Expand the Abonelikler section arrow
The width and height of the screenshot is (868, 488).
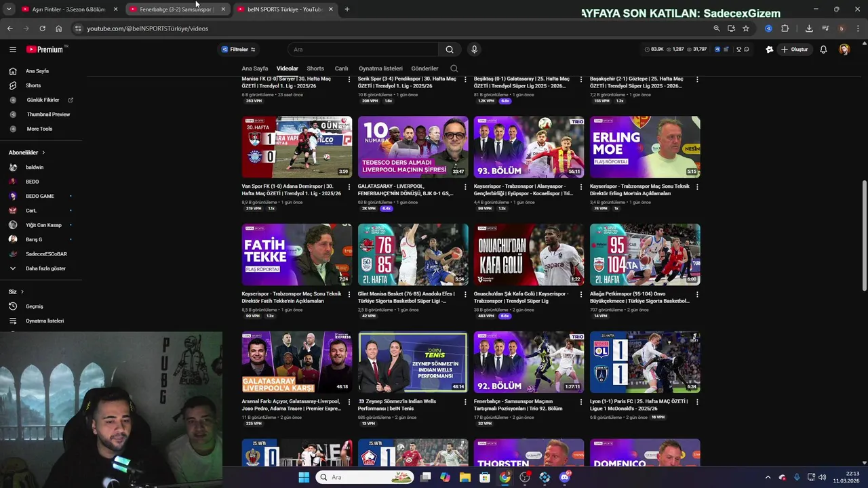coord(43,152)
